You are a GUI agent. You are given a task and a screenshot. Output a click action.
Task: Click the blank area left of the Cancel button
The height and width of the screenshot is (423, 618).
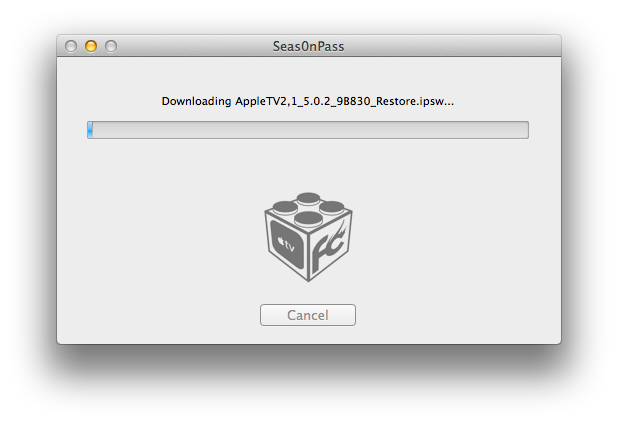[160, 315]
